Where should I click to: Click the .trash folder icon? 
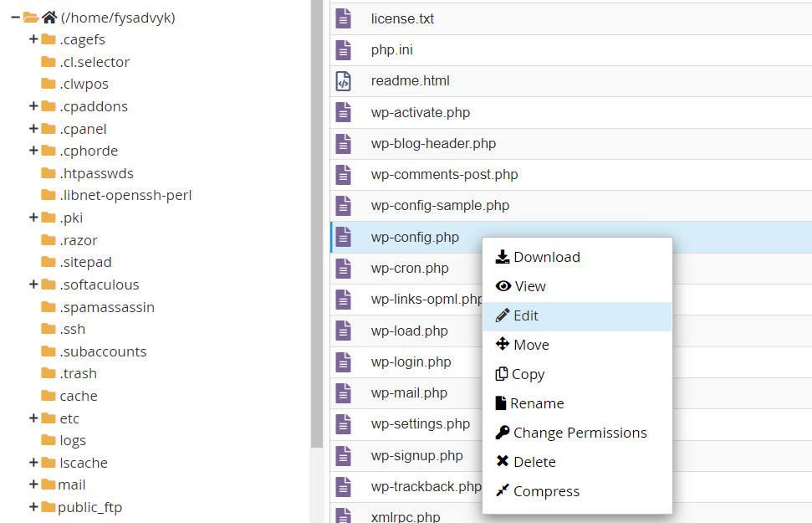click(x=48, y=373)
